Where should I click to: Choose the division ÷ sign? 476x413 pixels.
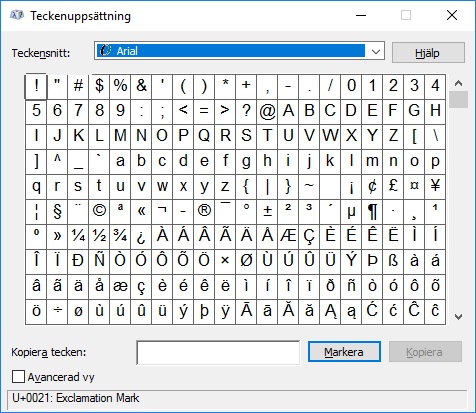[x=57, y=312]
